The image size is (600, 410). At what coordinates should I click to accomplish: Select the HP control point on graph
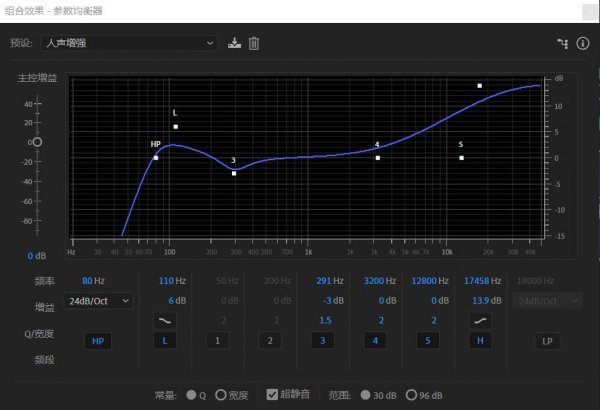[156, 158]
